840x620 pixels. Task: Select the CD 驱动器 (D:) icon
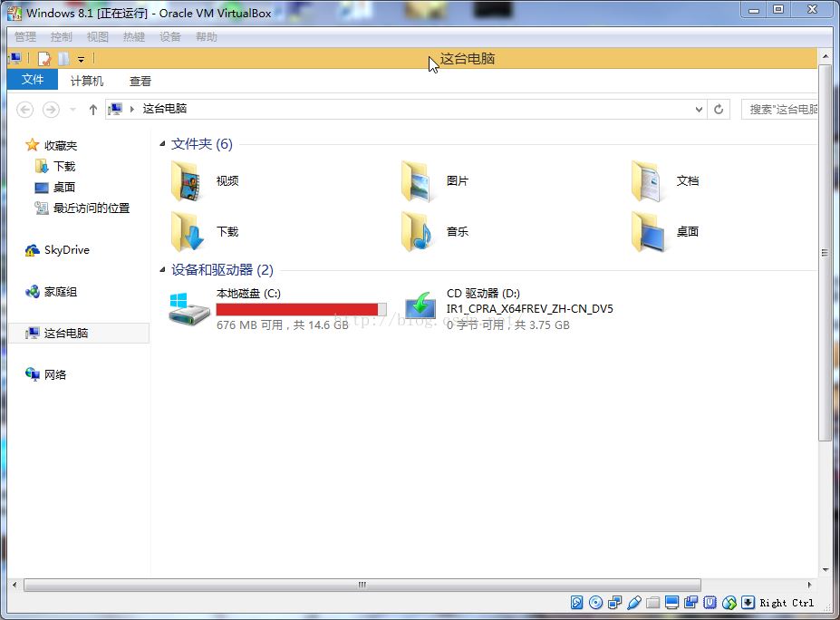coord(421,305)
